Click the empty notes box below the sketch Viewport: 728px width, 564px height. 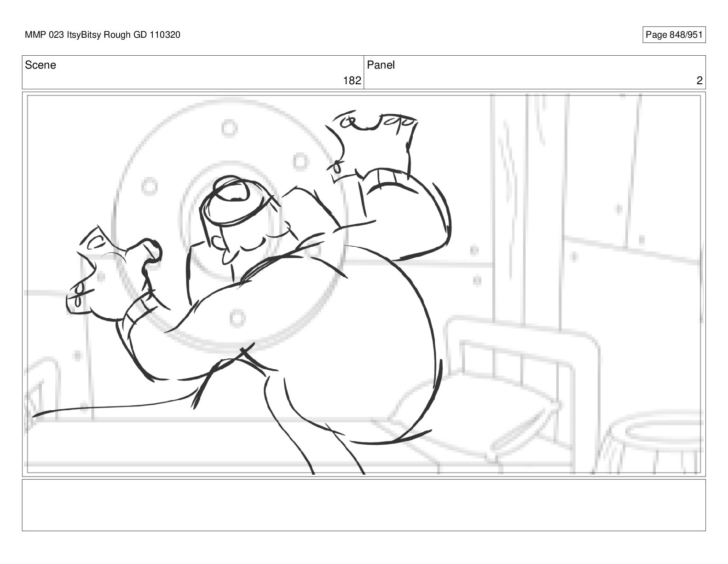[x=364, y=505]
